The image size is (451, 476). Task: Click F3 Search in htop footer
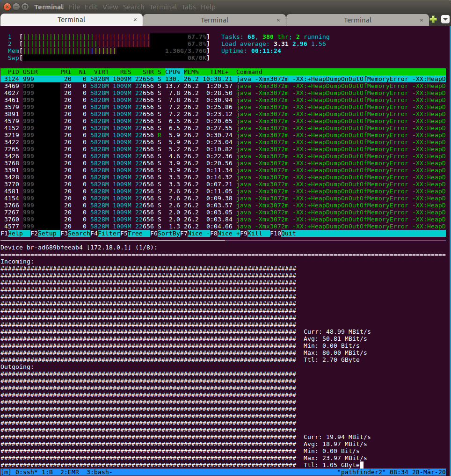pos(75,234)
